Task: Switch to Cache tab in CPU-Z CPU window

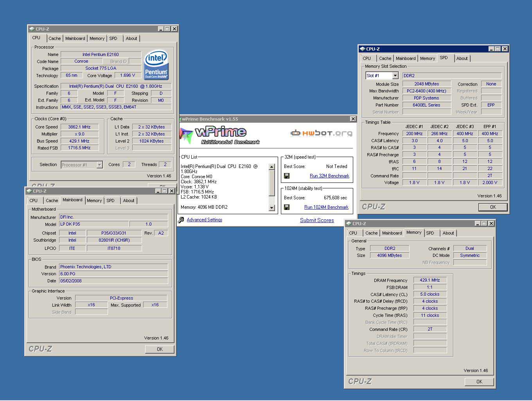Action: tap(54, 38)
